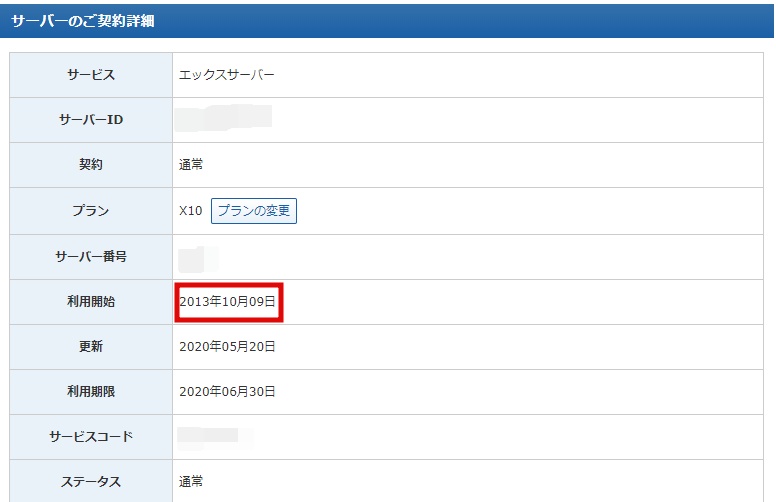Click the 契約 row label

[x=91, y=164]
